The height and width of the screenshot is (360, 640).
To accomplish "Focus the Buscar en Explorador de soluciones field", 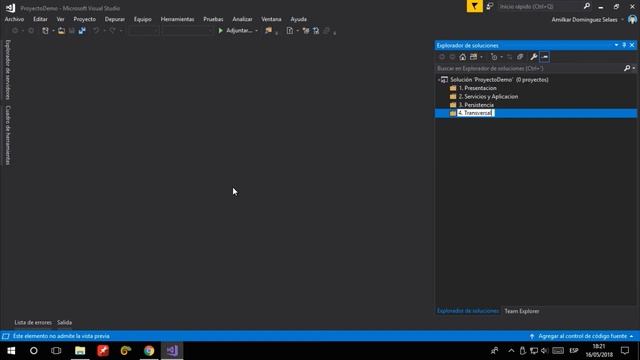I will point(529,68).
